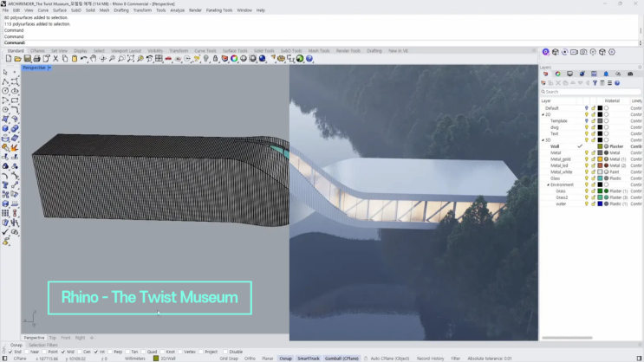Toggle Planar in status bar
The image size is (644, 362).
267,359
